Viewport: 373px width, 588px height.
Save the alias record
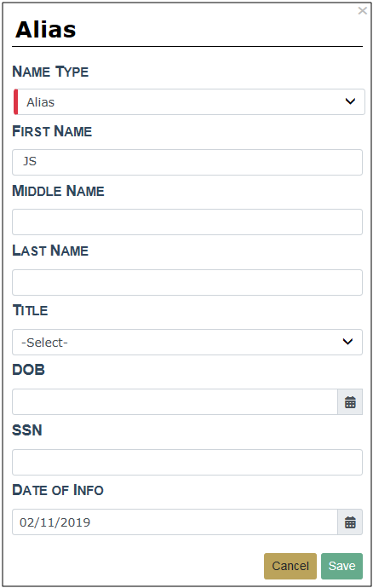coord(341,566)
